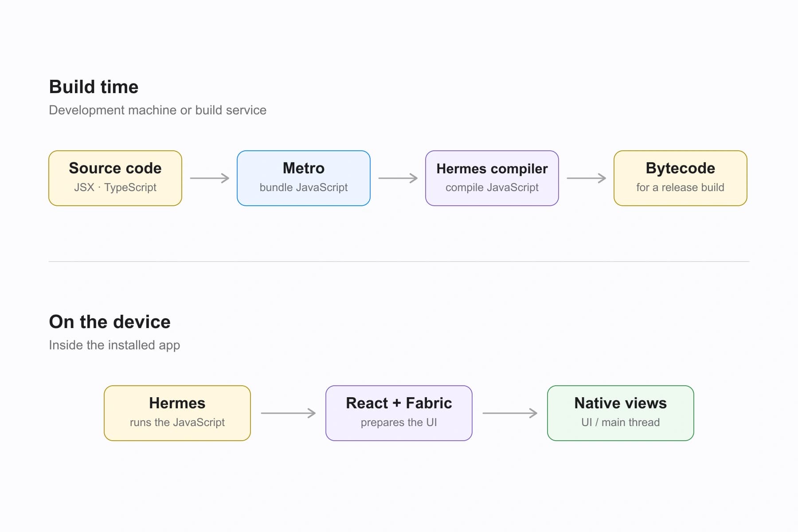Click the "for a release build" text
Screen dimensions: 798x532
pos(681,188)
